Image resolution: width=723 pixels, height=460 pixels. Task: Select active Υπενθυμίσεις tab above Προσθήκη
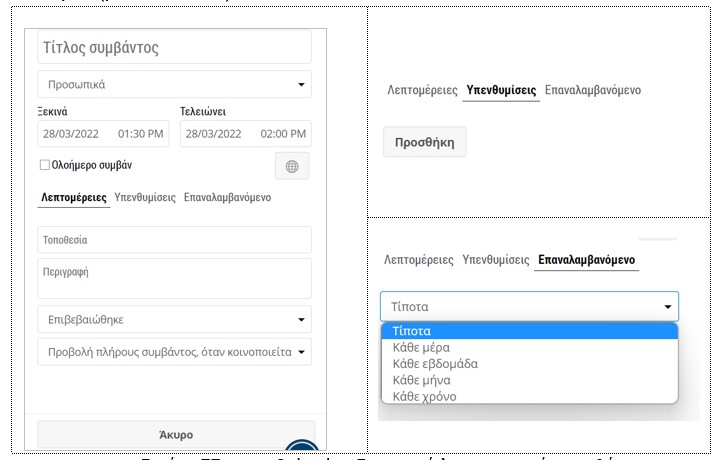(x=501, y=90)
